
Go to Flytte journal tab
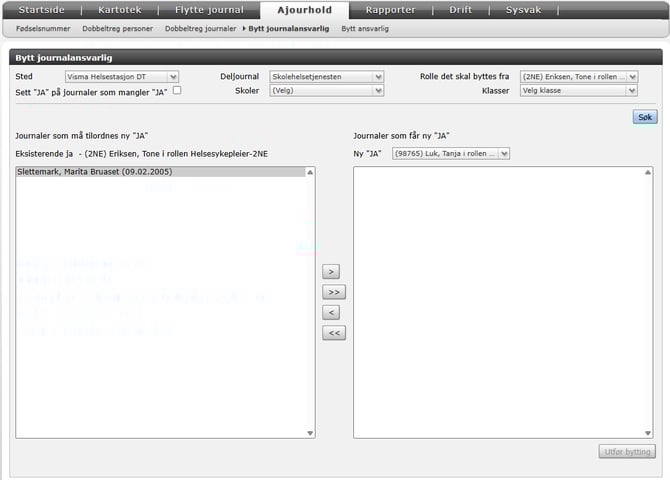(208, 10)
